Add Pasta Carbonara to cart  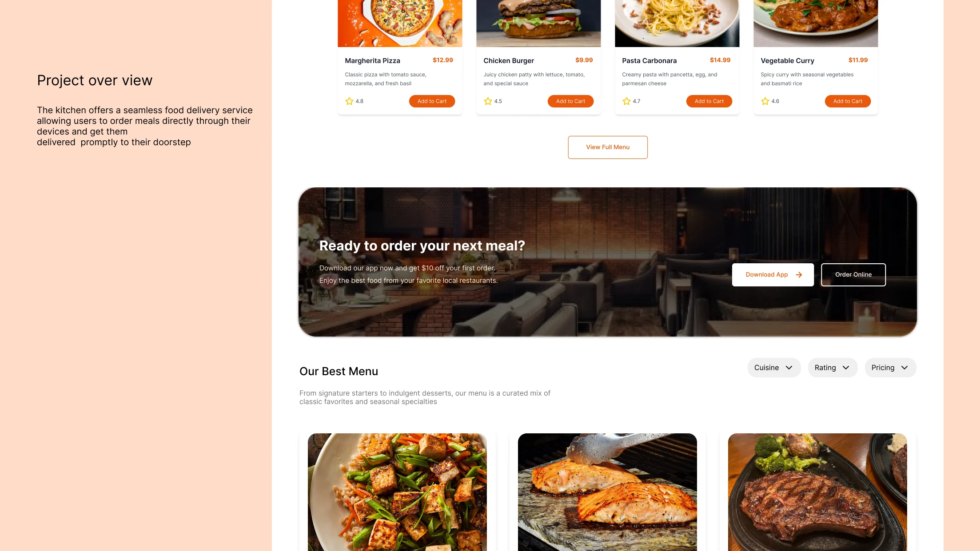709,101
